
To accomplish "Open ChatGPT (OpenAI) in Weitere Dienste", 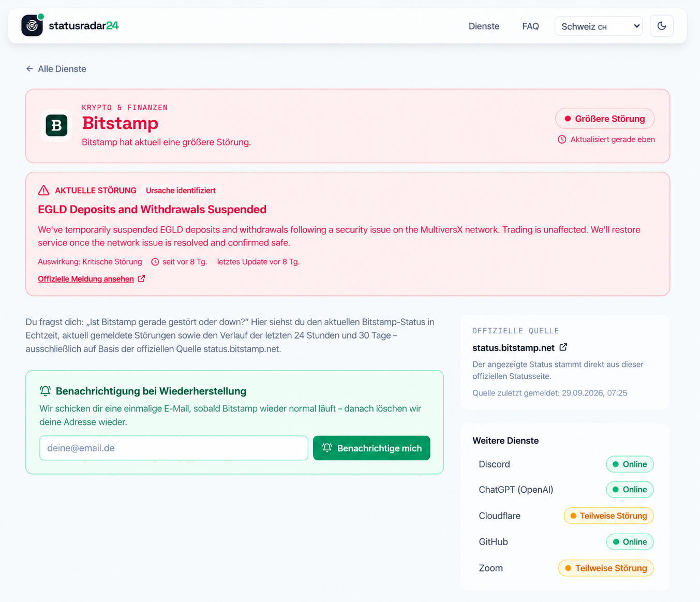I will point(516,490).
